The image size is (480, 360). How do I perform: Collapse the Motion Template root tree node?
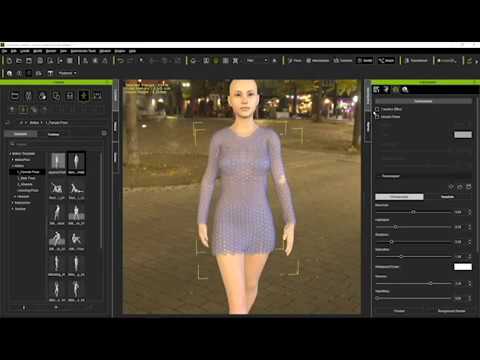tap(10, 154)
